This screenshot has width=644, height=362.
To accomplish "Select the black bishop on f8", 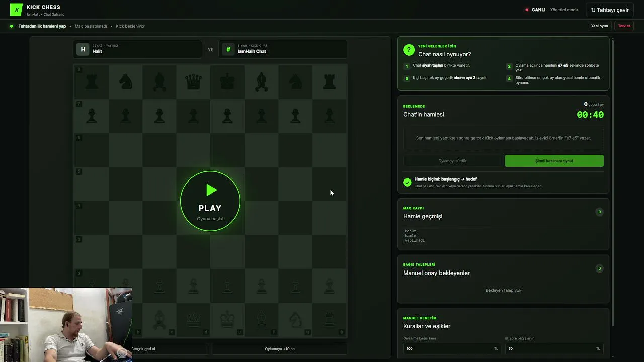I will (261, 81).
